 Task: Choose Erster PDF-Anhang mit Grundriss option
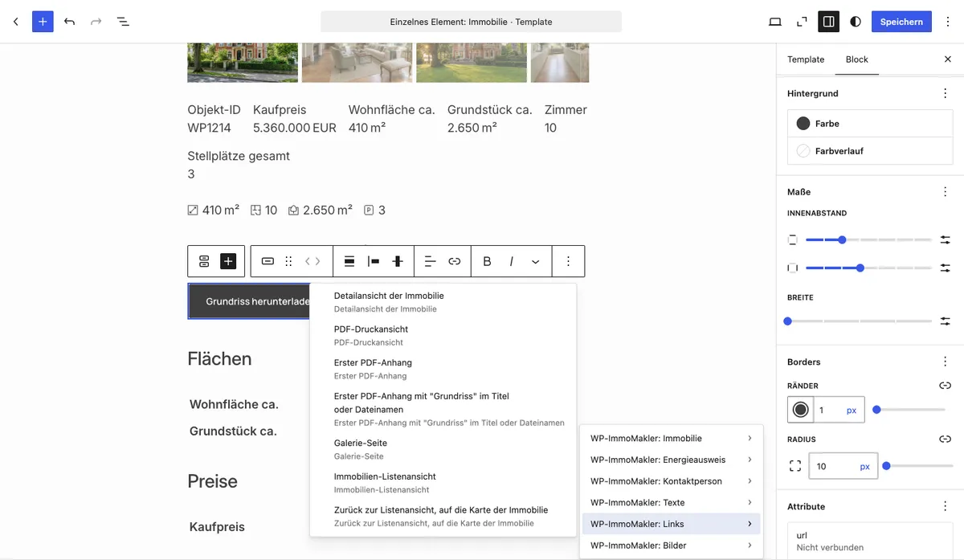click(x=443, y=409)
